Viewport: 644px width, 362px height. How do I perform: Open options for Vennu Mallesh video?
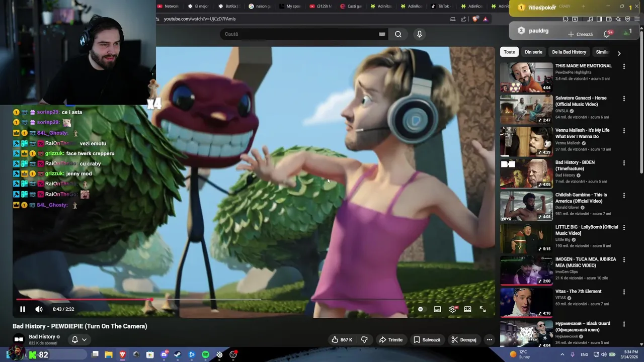point(624,131)
